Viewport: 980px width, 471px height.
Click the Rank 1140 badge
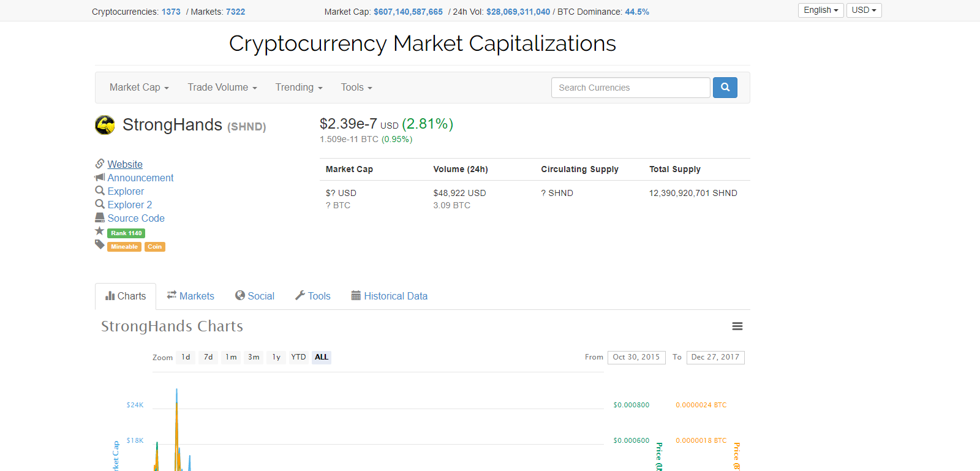point(126,233)
